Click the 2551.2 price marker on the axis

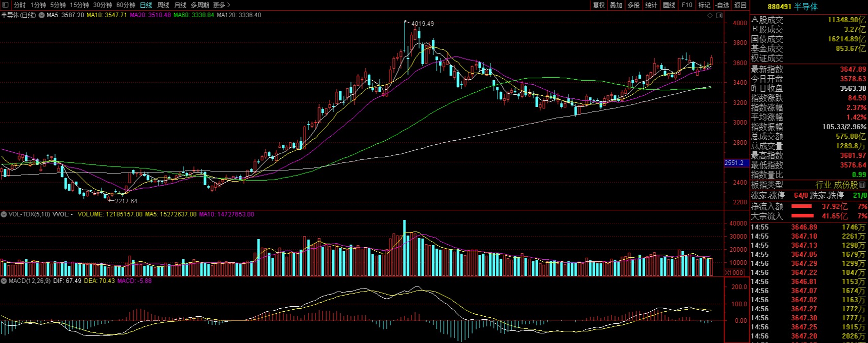734,163
